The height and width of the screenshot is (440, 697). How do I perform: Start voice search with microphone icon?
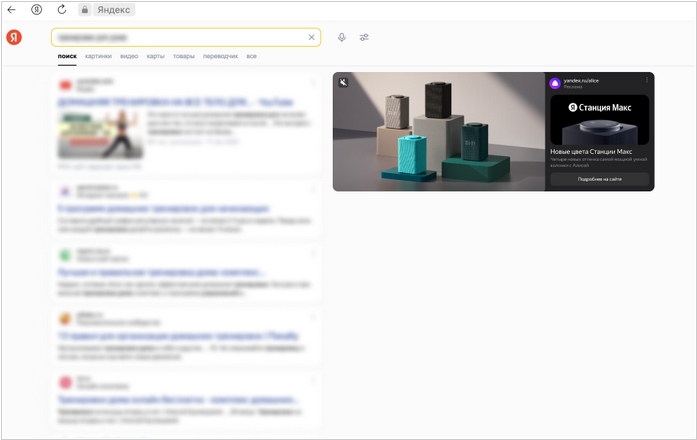point(341,37)
